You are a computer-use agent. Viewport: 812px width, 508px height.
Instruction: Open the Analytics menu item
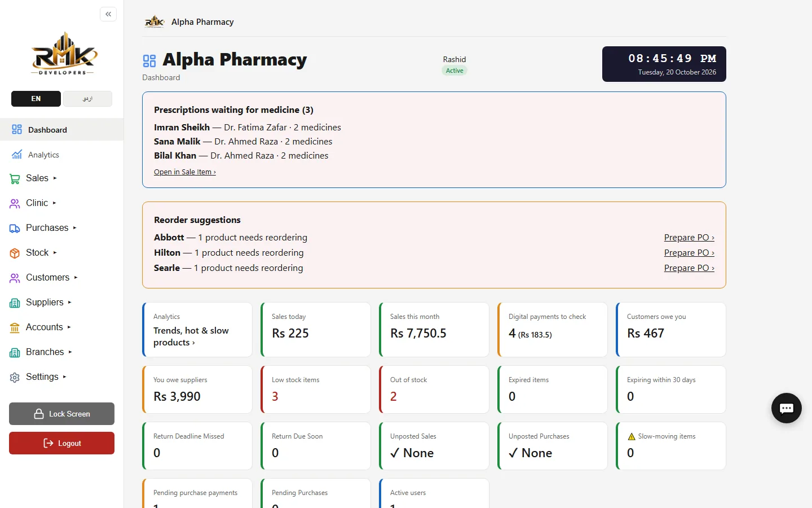[61, 155]
